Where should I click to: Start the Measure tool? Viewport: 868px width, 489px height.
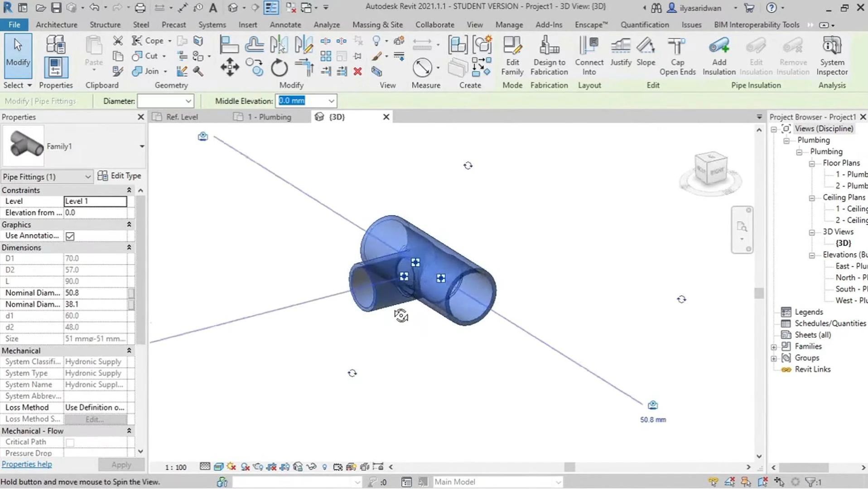422,67
